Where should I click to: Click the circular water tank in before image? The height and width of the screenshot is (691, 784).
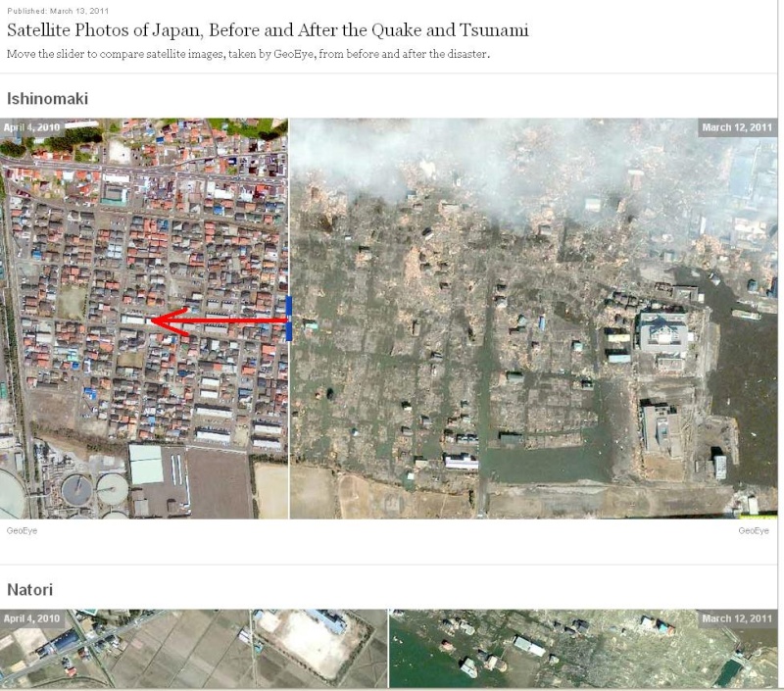pos(77,489)
